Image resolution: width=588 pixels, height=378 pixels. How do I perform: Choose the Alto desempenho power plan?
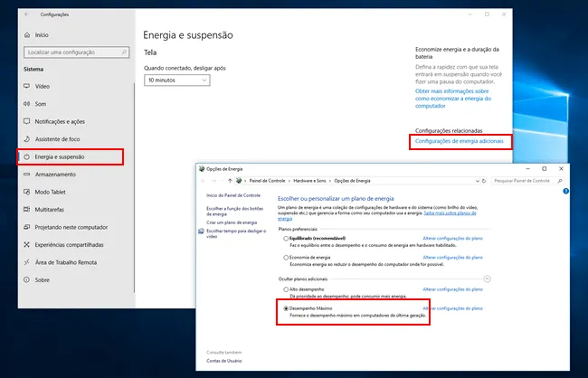(288, 289)
